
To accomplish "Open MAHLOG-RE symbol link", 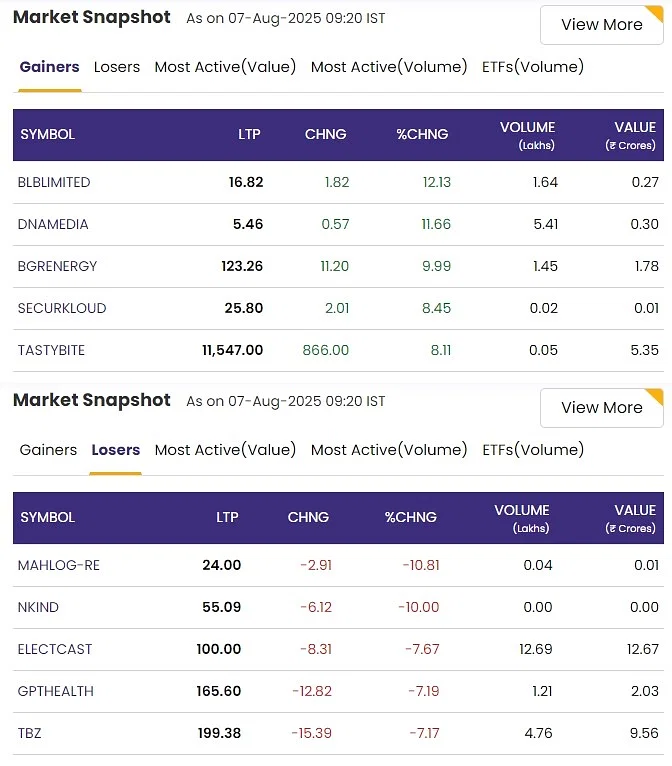I will tap(59, 565).
